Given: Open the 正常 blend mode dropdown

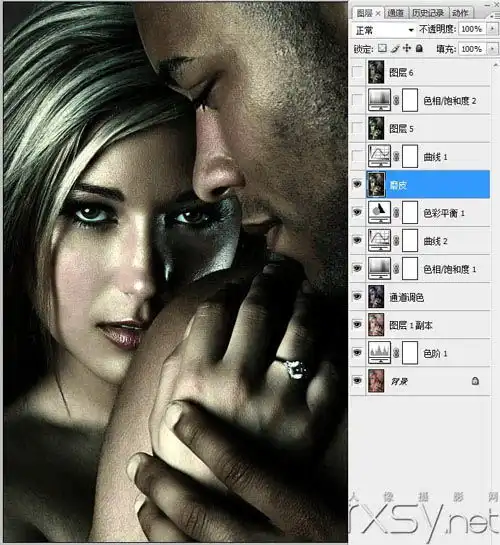Looking at the screenshot, I should tap(384, 30).
